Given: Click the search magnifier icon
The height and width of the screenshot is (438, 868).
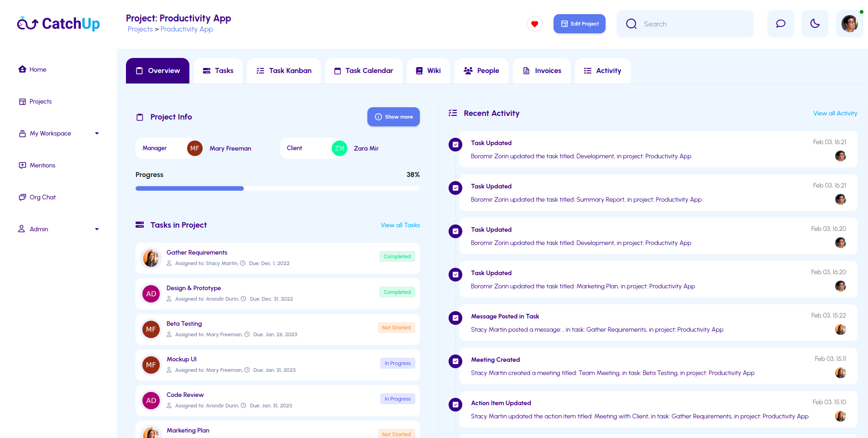Looking at the screenshot, I should coord(631,24).
